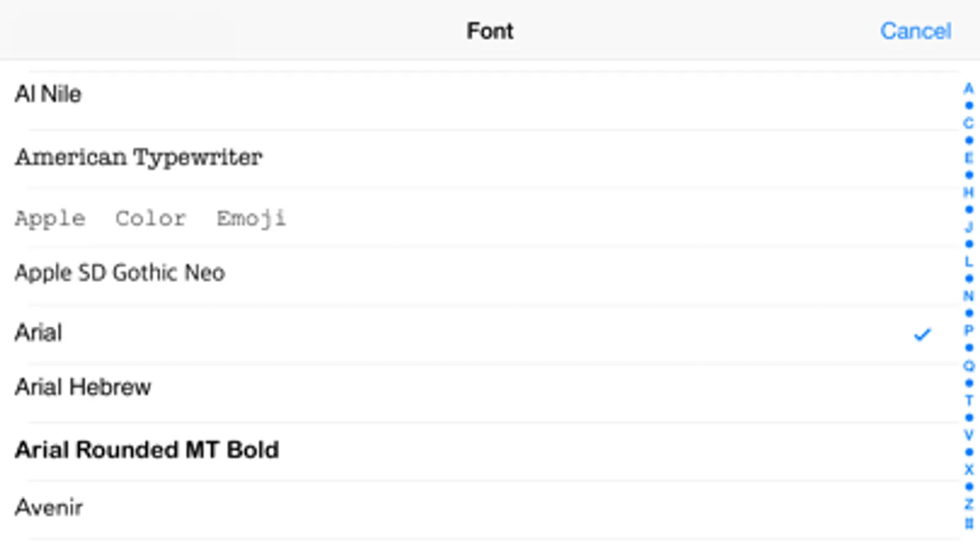Screen dimensions: 980x552
Task: Jump to # section in index
Action: [968, 523]
